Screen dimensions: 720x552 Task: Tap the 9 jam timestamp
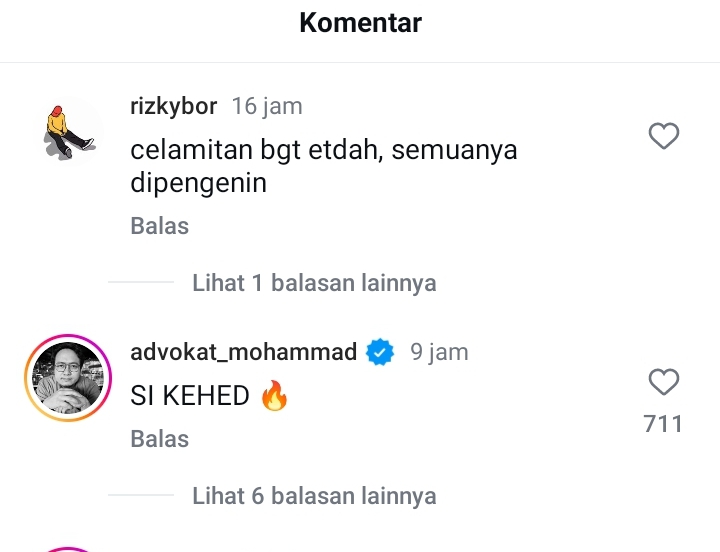[439, 352]
